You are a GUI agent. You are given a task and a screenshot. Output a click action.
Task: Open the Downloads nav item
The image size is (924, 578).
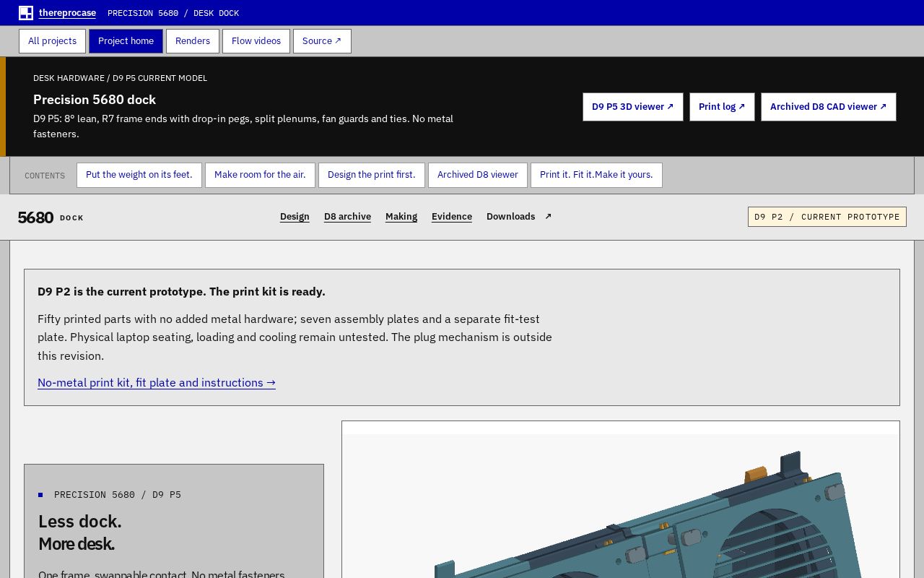[x=511, y=217]
